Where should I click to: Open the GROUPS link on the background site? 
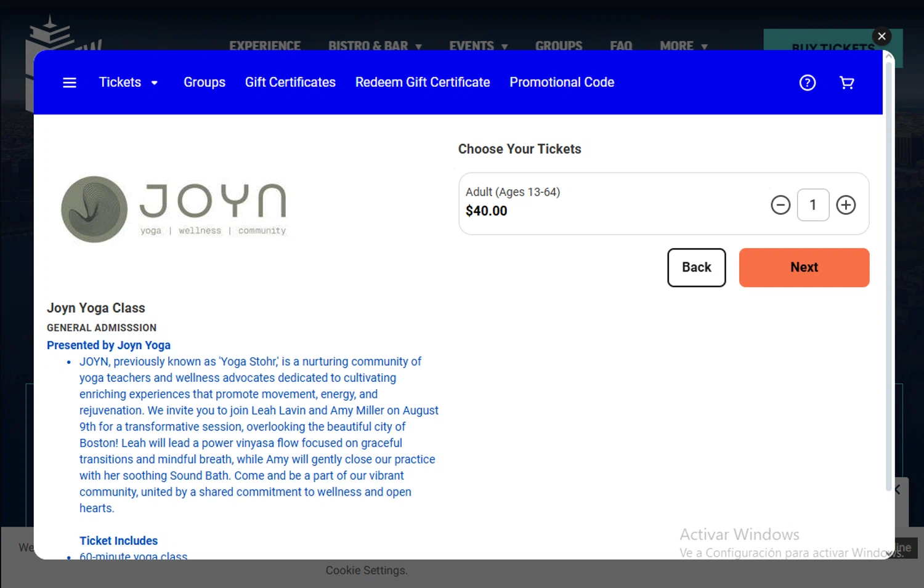tap(559, 45)
